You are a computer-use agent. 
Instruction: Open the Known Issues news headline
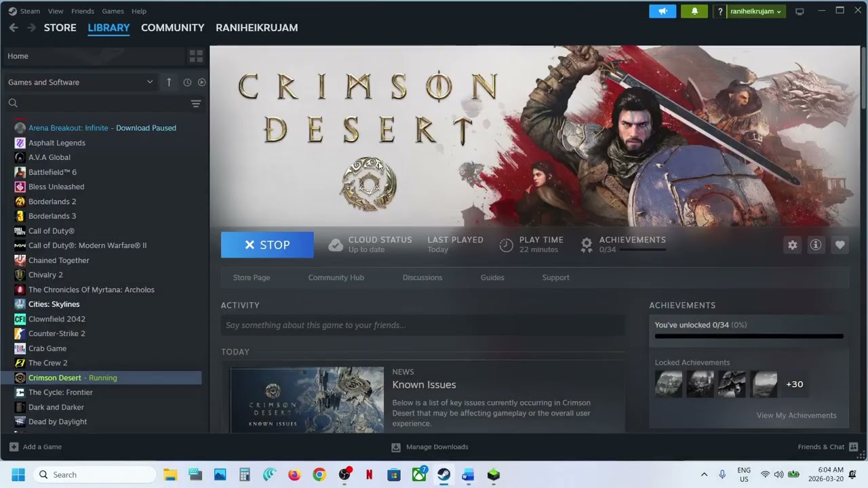[x=425, y=385]
